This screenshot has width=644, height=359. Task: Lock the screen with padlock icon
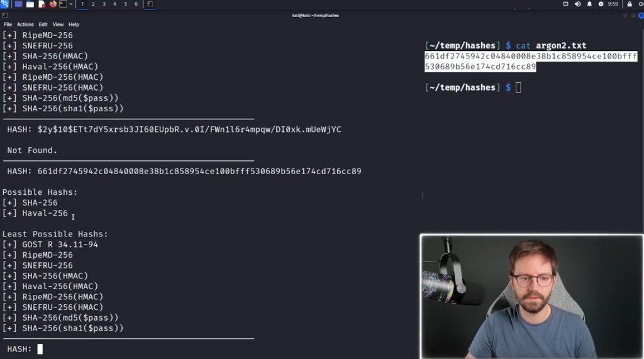(630, 4)
